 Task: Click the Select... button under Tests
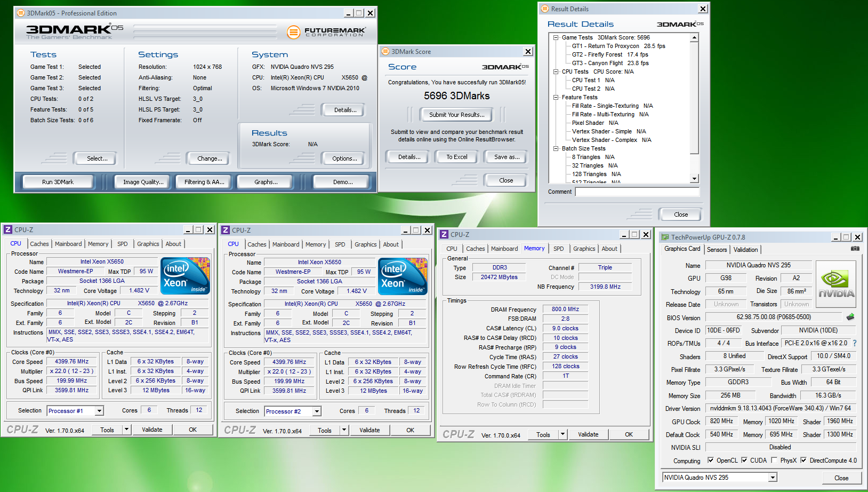(97, 158)
